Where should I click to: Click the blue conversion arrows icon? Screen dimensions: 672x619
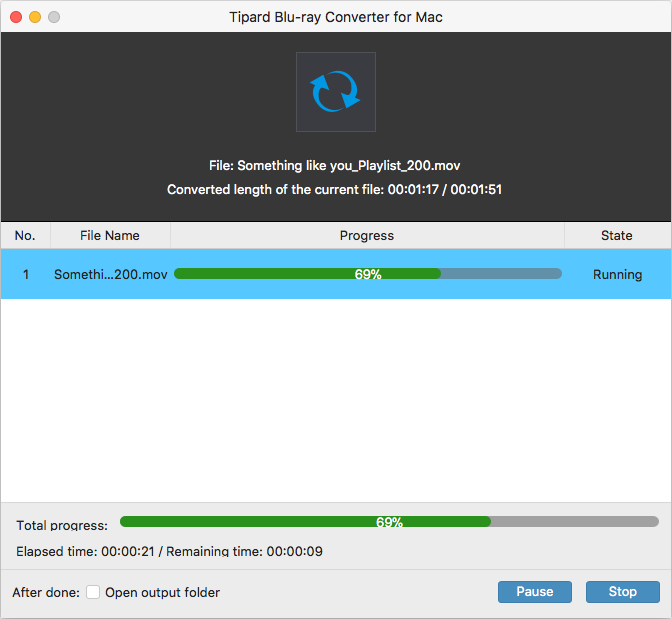336,92
